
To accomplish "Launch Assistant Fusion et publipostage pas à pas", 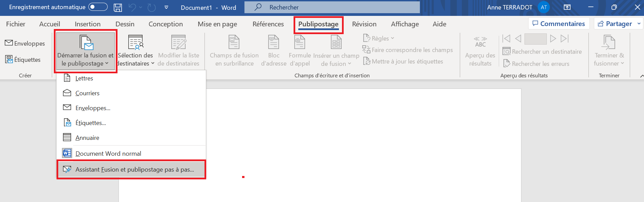I will 134,170.
